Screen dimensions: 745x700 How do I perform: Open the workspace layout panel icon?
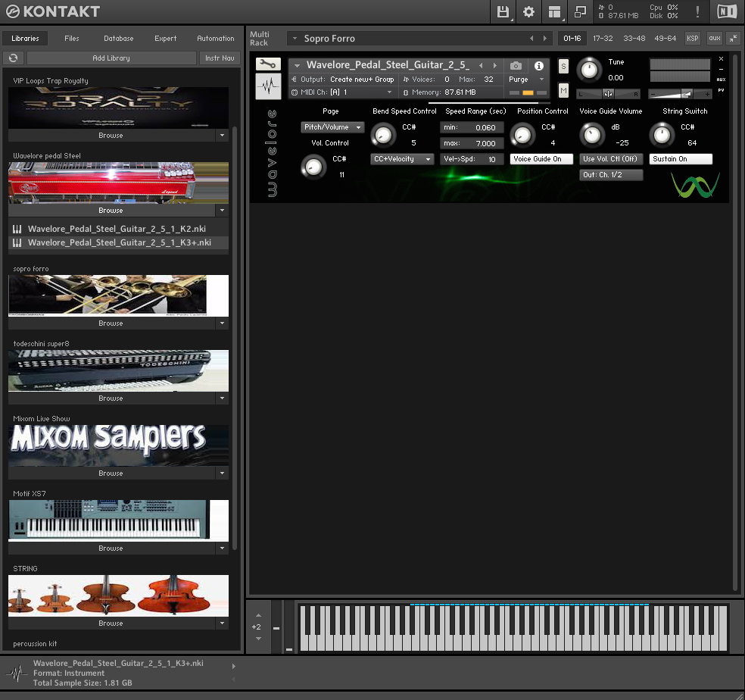pos(554,12)
